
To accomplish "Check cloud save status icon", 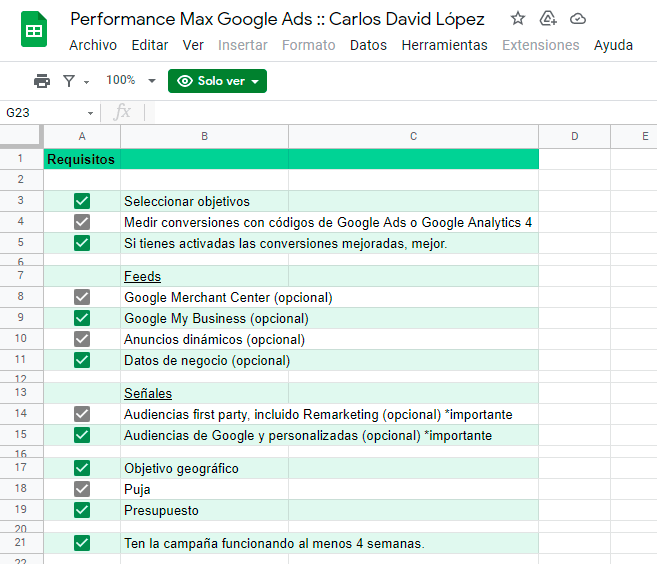I will 578,19.
